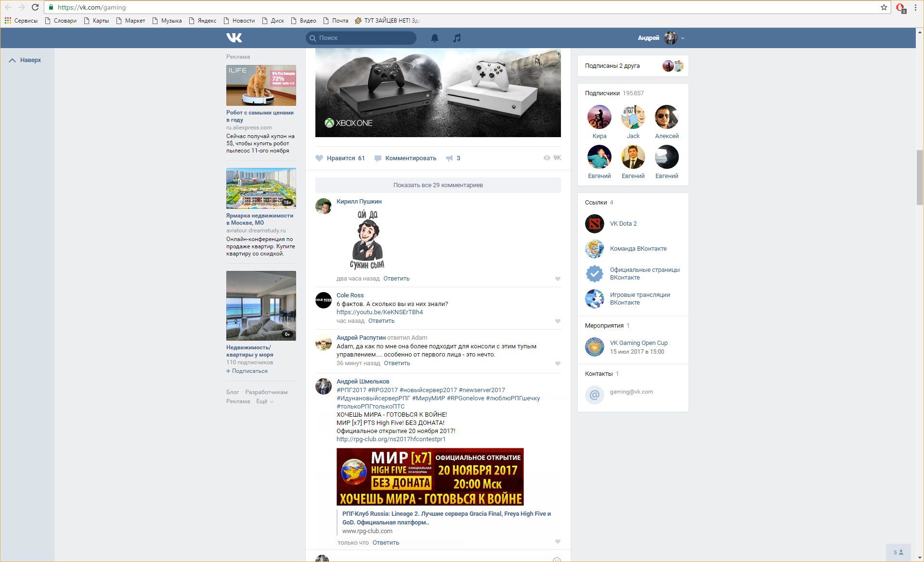The width and height of the screenshot is (924, 562).
Task: Open the chat friends counter widget
Action: coord(898,552)
